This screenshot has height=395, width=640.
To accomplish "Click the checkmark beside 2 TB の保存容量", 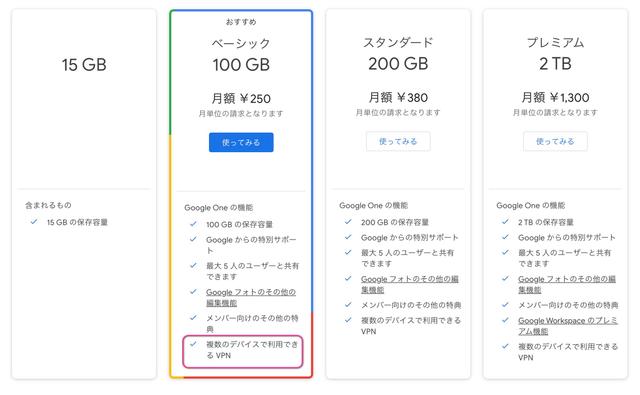I will 505,222.
